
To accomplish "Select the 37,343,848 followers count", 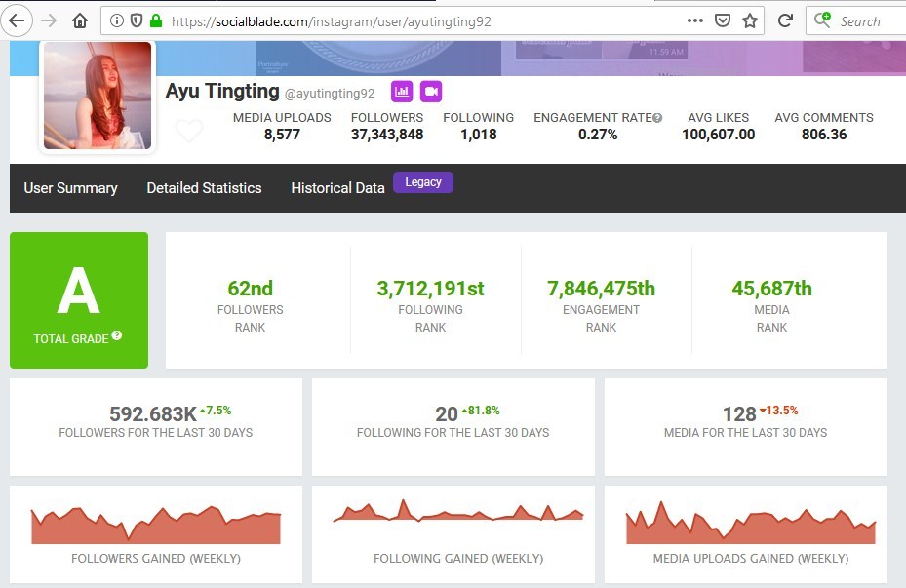I will point(387,135).
